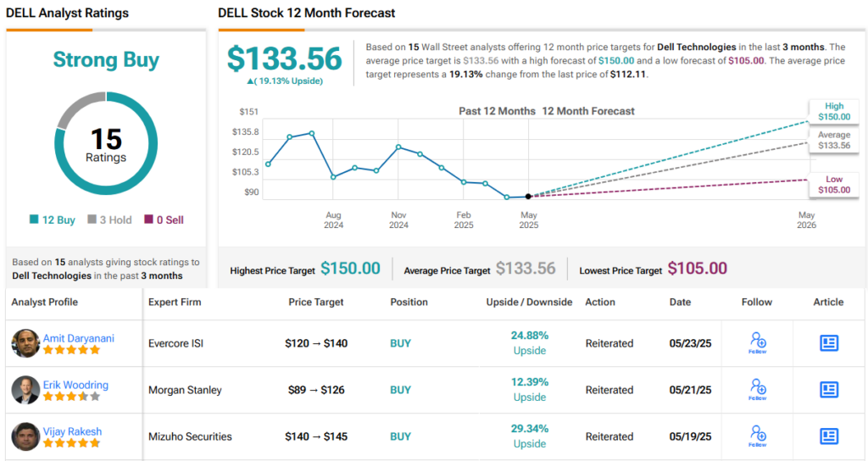
Task: Click the BUY position for Morgan Stanley
Action: (x=400, y=390)
